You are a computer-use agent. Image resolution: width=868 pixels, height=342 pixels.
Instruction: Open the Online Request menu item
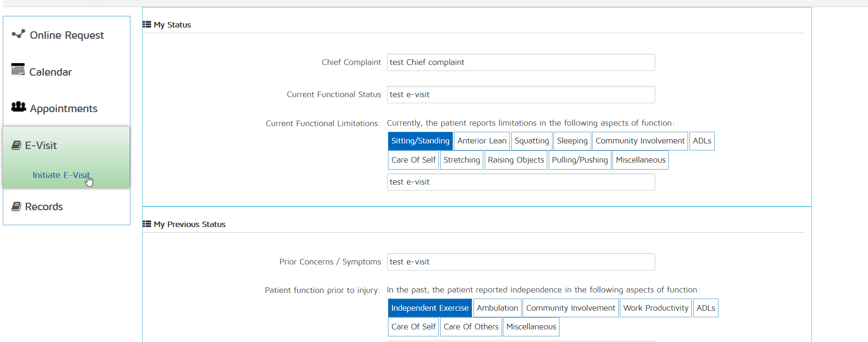coord(66,36)
